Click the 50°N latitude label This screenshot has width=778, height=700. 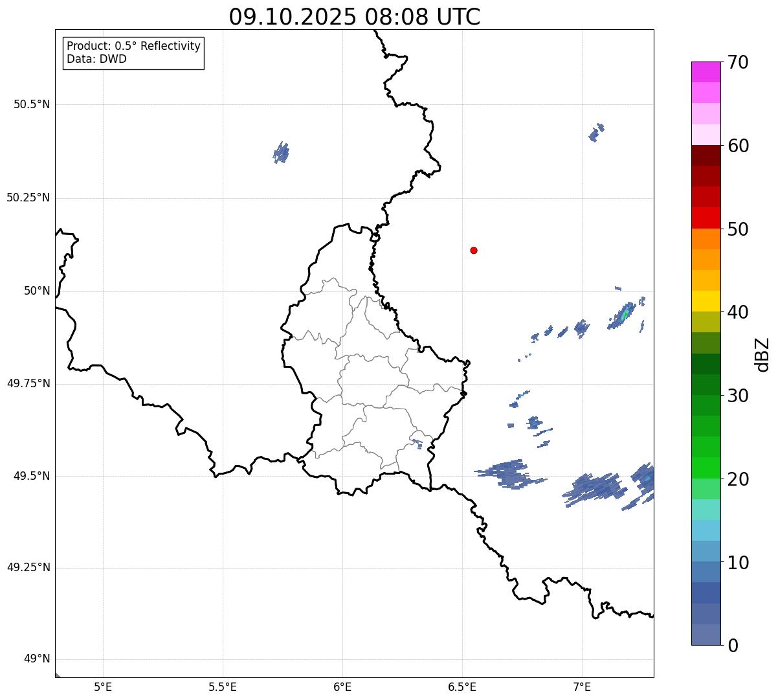[37, 291]
